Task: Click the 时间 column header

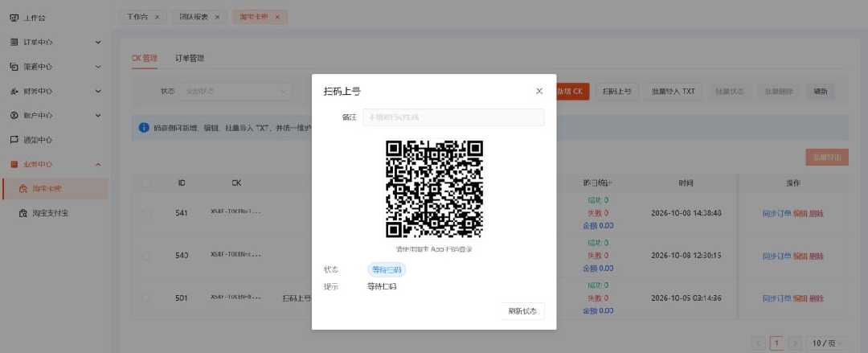Action: [686, 183]
